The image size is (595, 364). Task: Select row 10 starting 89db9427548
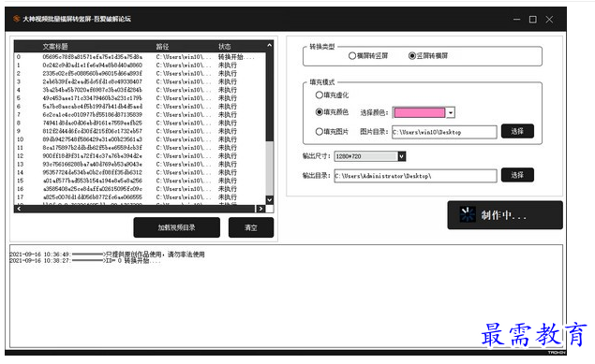coord(140,139)
